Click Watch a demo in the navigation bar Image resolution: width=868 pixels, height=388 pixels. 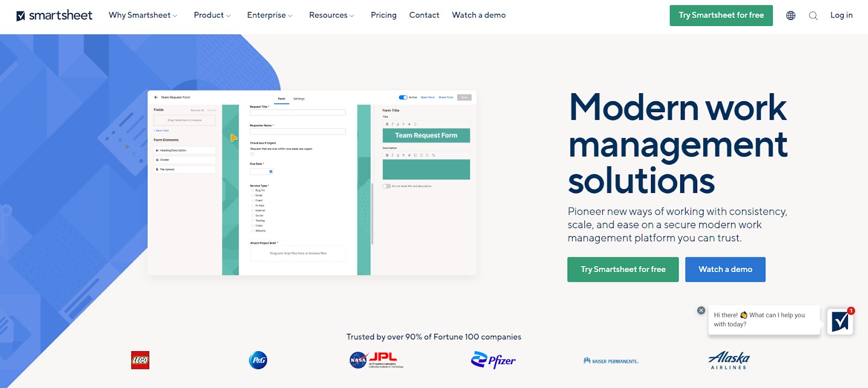click(x=479, y=15)
